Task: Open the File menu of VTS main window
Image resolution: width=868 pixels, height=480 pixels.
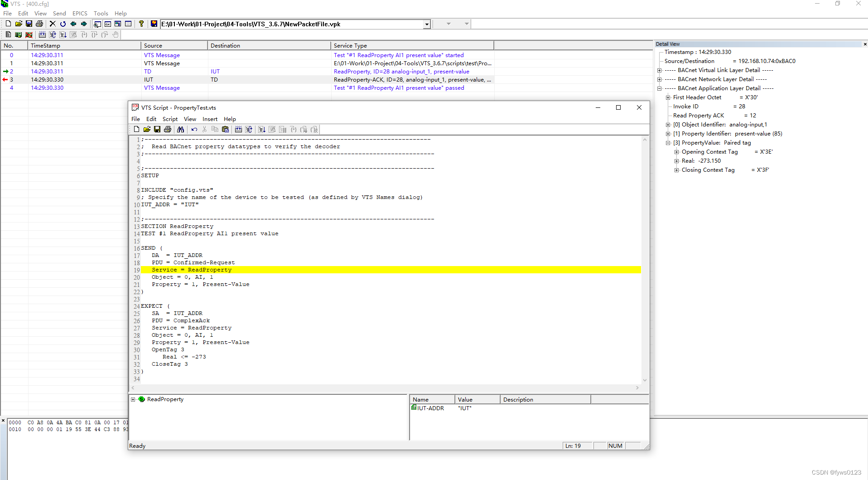Action: click(x=8, y=13)
